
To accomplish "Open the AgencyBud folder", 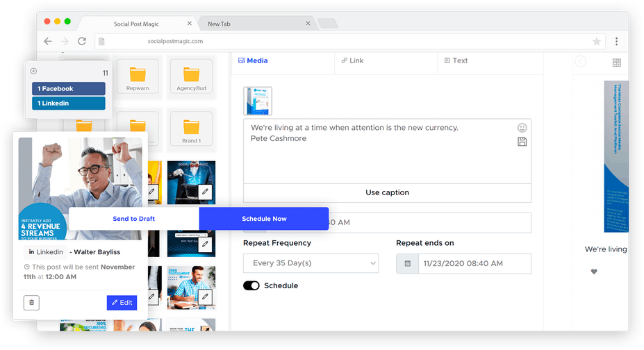I will pos(191,76).
